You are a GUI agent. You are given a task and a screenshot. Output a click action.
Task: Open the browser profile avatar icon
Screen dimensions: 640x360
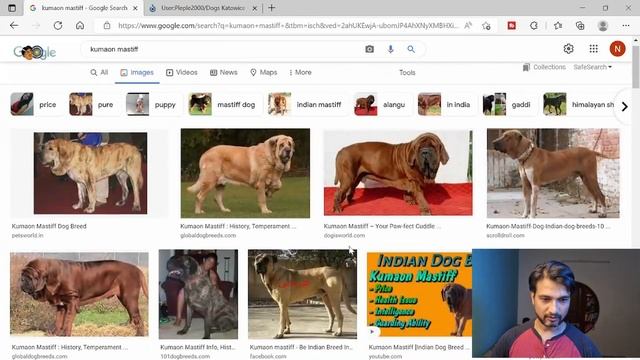(x=602, y=25)
